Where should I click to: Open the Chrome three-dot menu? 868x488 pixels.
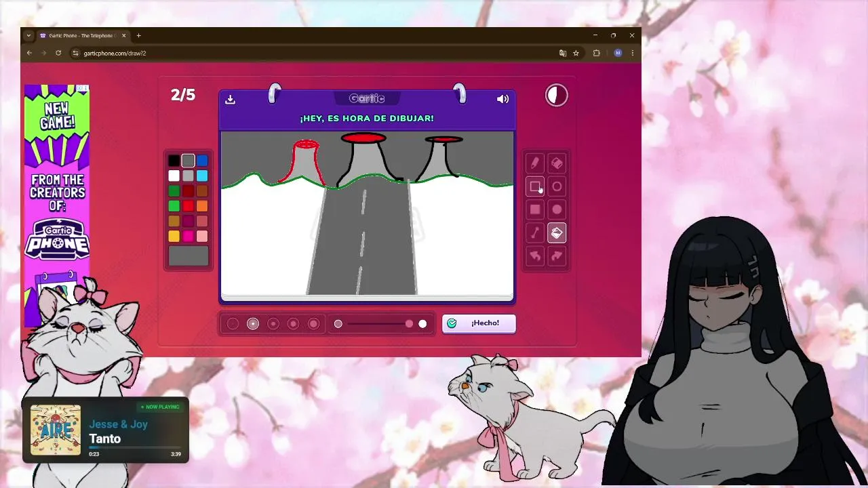coord(632,53)
